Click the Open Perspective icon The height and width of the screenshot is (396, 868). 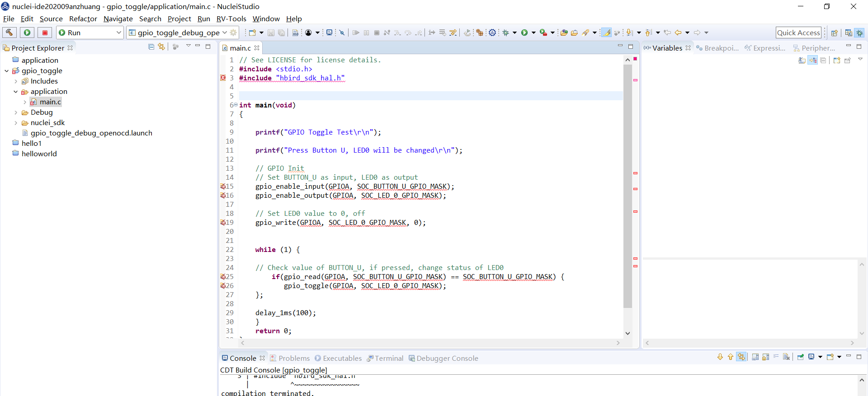(x=835, y=33)
